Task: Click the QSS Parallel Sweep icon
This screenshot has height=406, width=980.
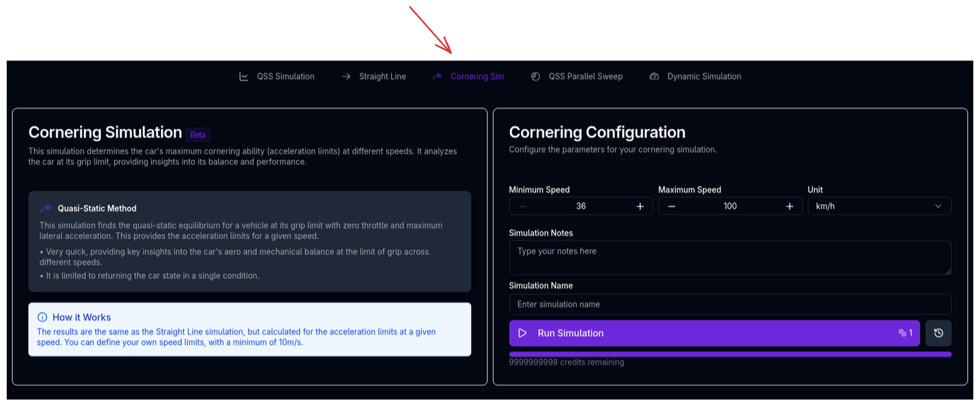Action: click(x=536, y=77)
